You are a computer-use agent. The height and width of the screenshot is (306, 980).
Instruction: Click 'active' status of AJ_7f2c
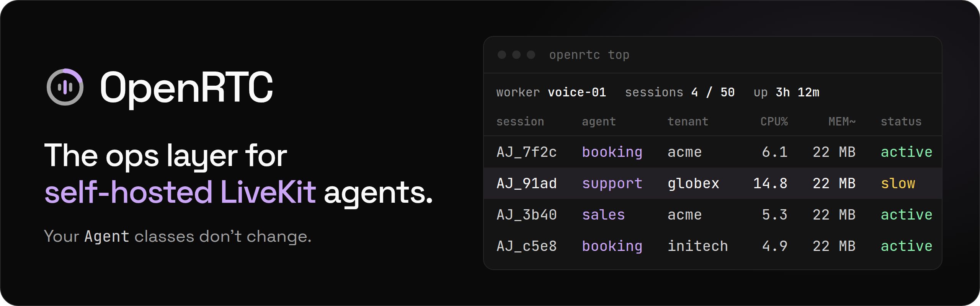pos(906,152)
